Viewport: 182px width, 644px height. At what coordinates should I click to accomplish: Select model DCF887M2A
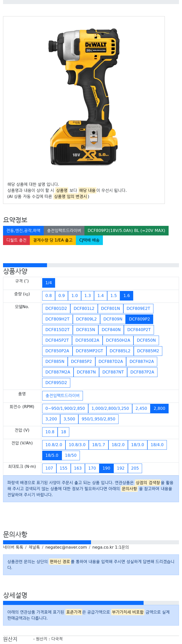pyautogui.click(x=58, y=372)
